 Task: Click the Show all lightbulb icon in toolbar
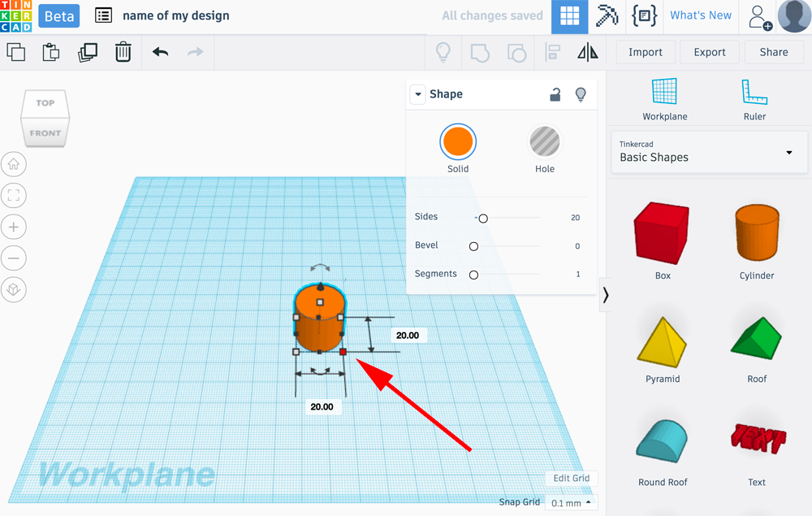pyautogui.click(x=443, y=52)
